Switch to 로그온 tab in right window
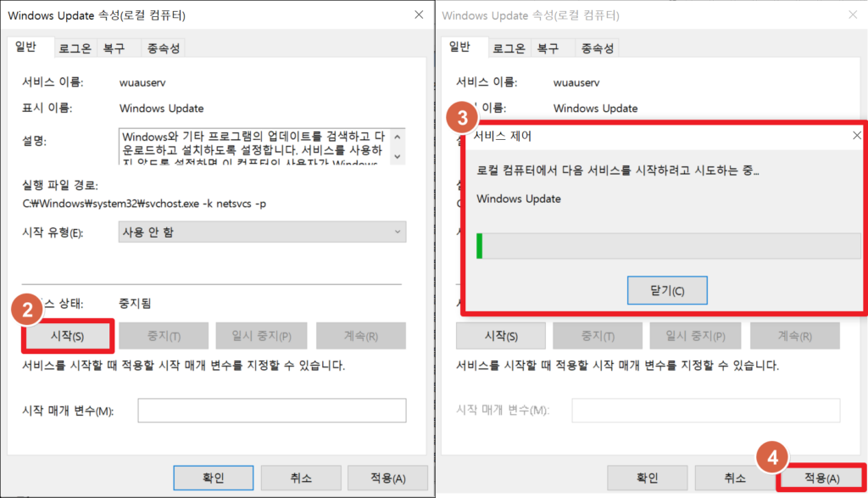 [x=509, y=48]
